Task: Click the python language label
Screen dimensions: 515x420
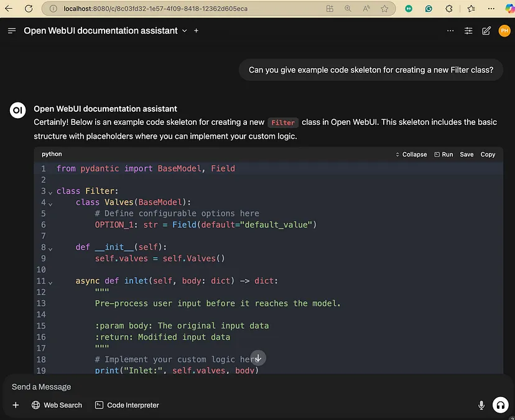Action: [x=52, y=154]
